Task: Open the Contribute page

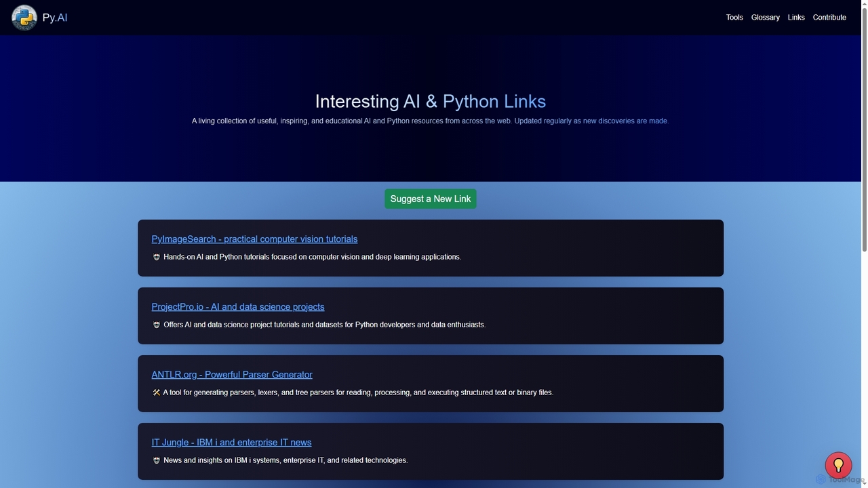Action: click(829, 18)
